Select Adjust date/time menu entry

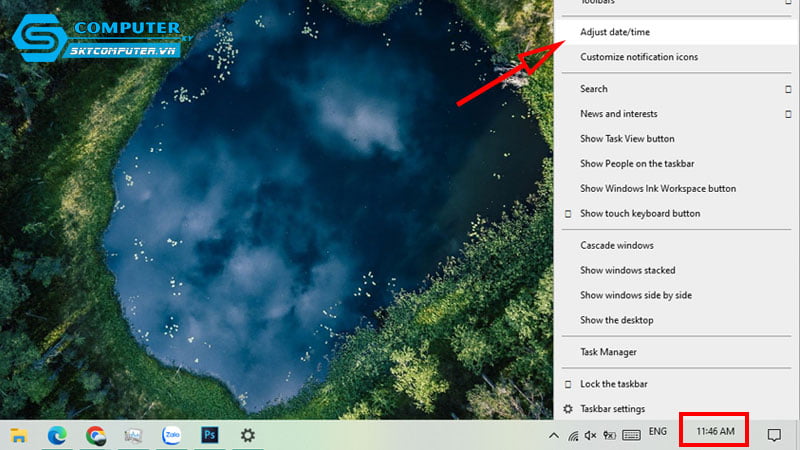614,32
